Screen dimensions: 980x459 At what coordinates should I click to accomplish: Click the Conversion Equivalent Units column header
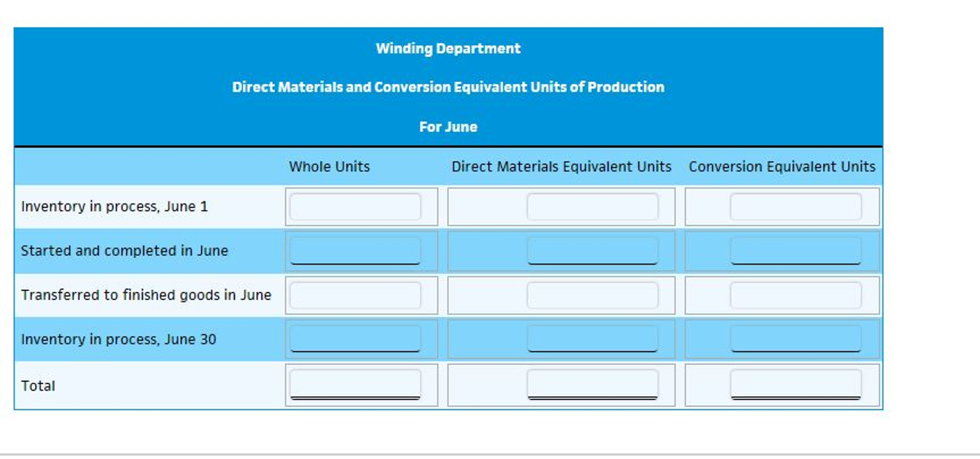782,167
